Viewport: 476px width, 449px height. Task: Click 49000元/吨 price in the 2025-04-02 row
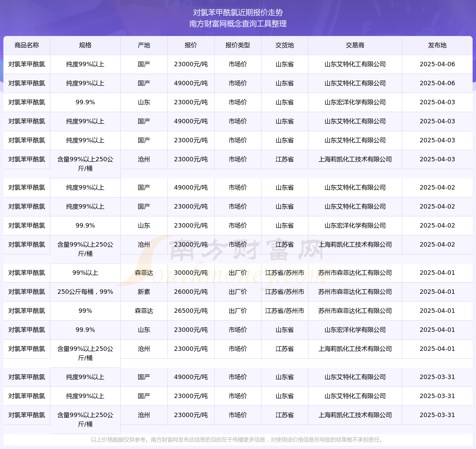pos(191,187)
